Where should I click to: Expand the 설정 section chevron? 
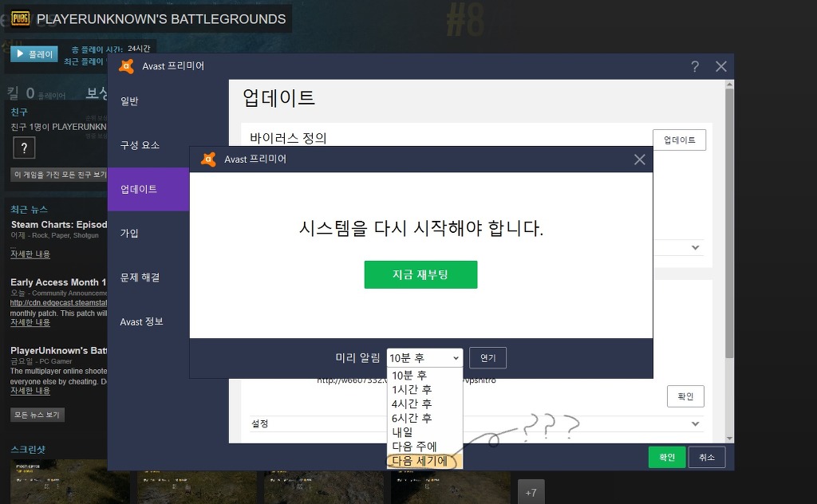tap(695, 423)
